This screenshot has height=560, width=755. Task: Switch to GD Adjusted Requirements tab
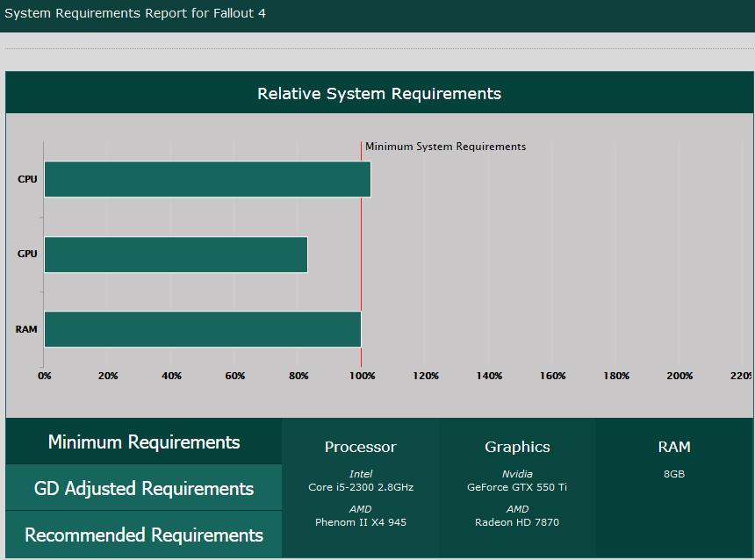coord(143,488)
